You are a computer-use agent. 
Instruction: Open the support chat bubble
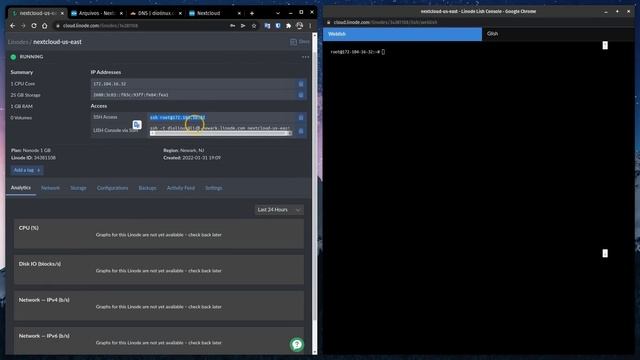297,344
